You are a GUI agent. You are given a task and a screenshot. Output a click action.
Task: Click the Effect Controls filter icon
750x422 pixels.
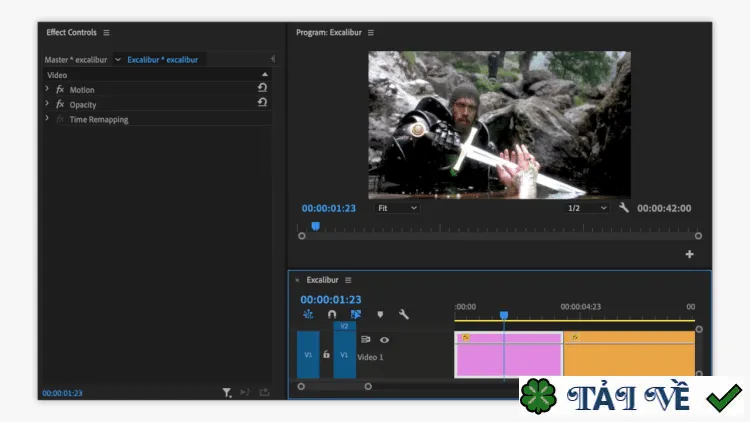227,393
